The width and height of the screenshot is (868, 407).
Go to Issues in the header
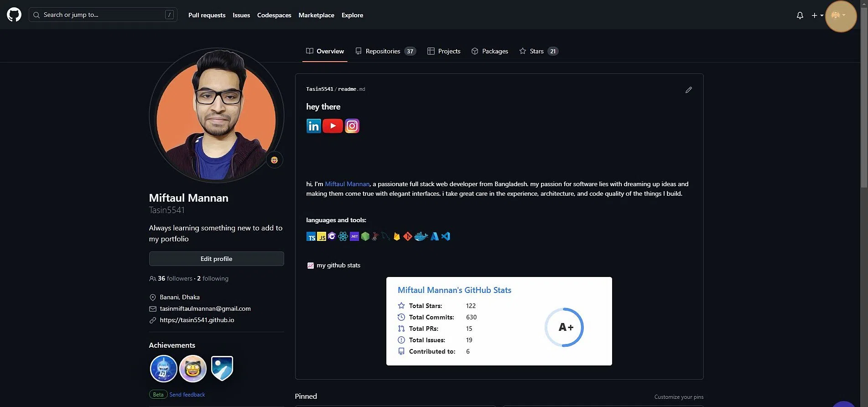(241, 15)
